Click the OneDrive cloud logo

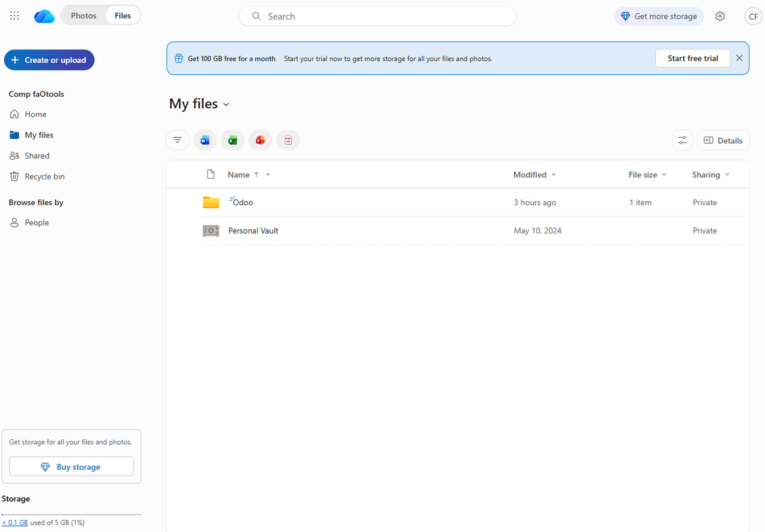pos(44,16)
